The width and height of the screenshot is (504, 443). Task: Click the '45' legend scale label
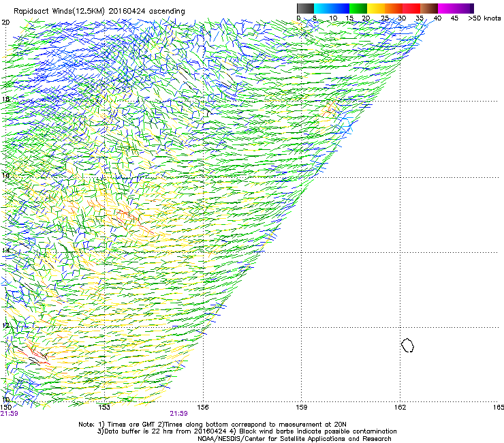454,18
